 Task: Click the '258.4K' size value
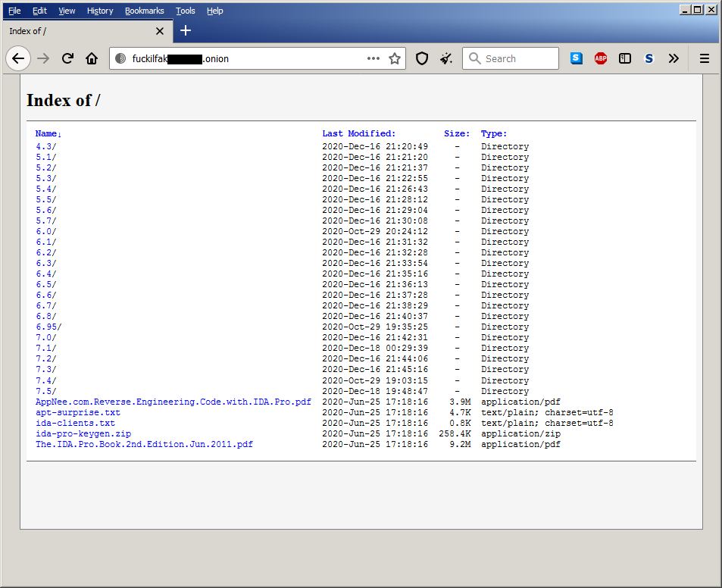point(455,433)
